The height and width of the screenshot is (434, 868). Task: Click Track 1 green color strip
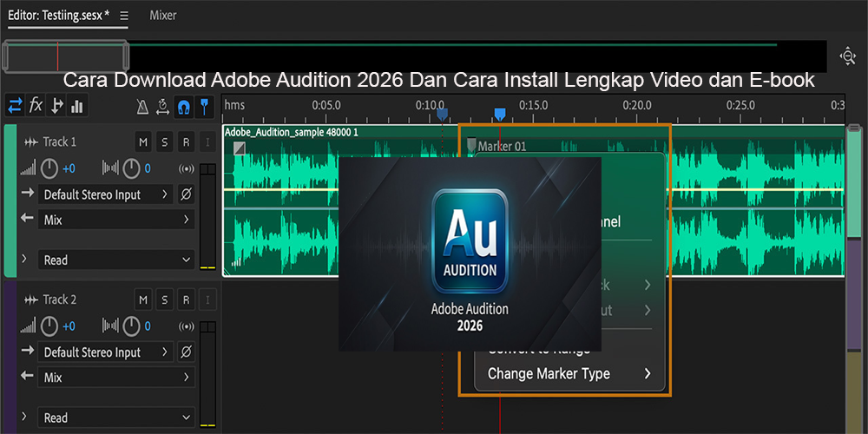[10, 201]
